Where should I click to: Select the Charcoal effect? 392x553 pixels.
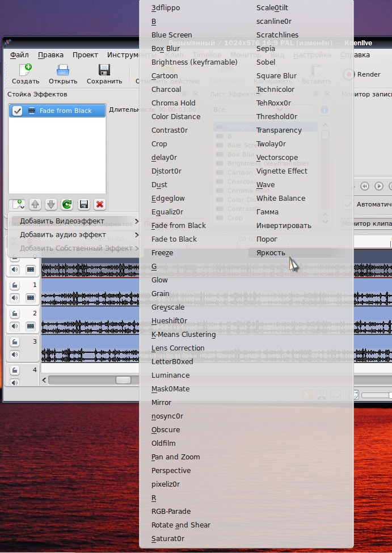pyautogui.click(x=166, y=90)
